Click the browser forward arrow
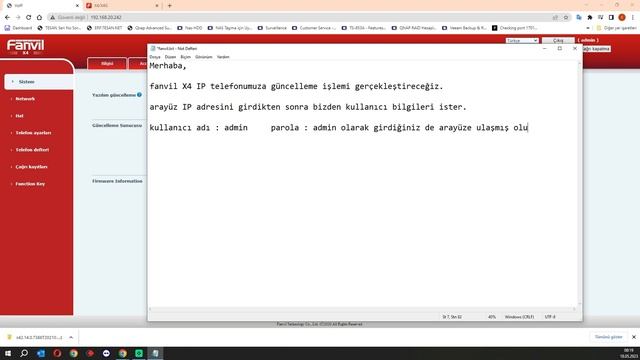This screenshot has width=640, height=360. pos(18,17)
